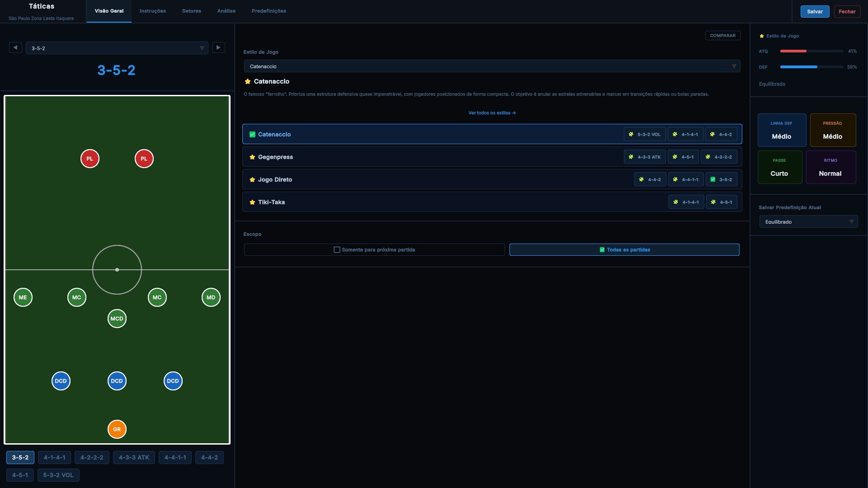Click the Salvar button
Screen dimensions: 868x488
(x=815, y=11)
